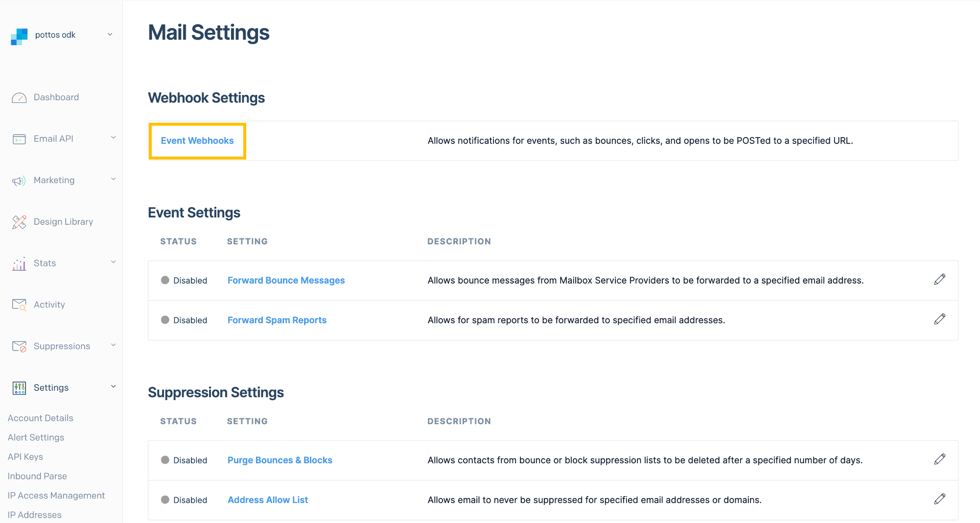Expand the Stats chevron
Image resolution: width=980 pixels, height=523 pixels.
pyautogui.click(x=113, y=262)
